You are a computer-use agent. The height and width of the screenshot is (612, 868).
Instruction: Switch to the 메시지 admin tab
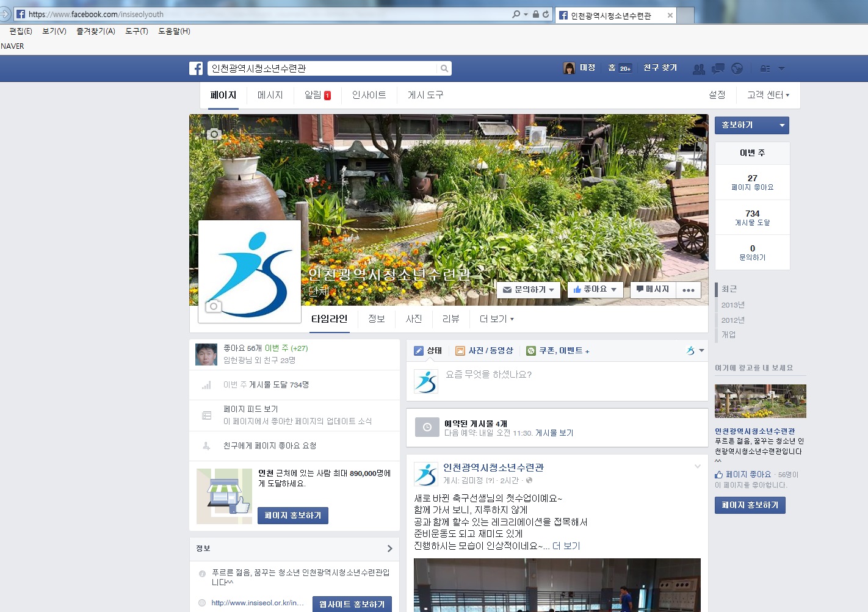point(270,95)
